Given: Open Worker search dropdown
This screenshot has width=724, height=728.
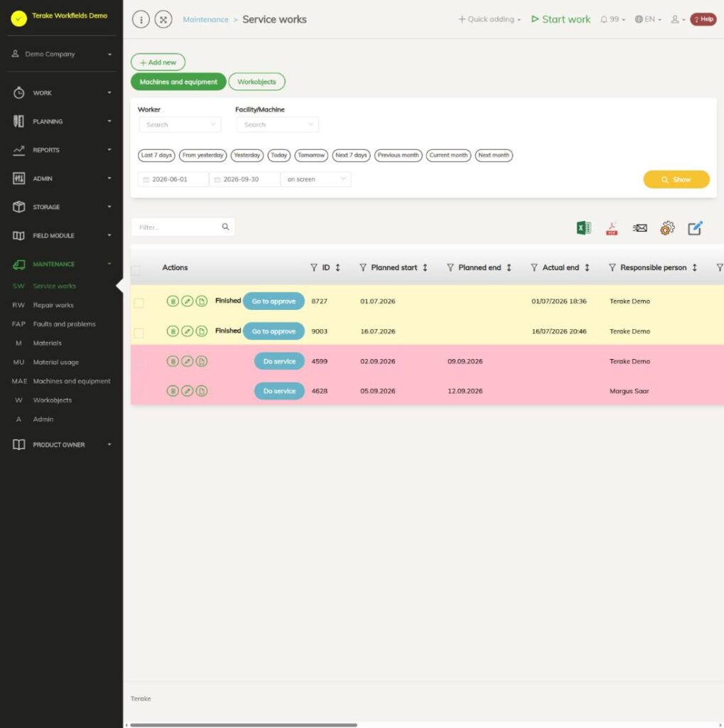Looking at the screenshot, I should tap(180, 124).
